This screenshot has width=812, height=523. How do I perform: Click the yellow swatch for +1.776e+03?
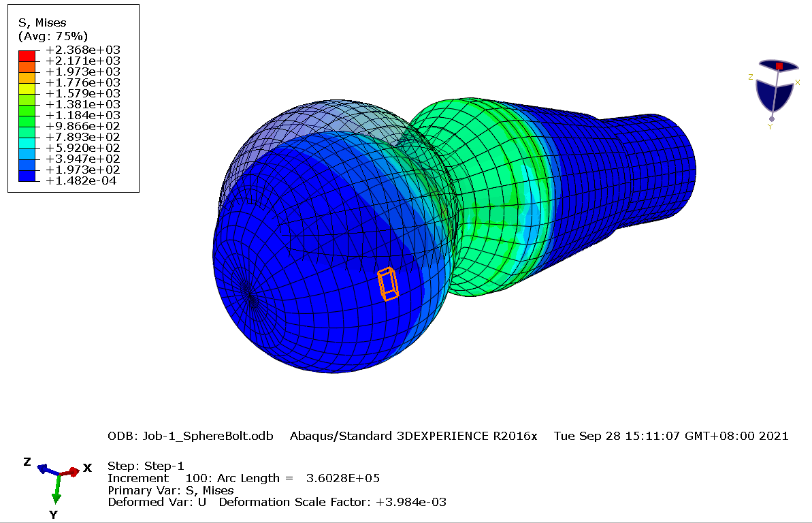click(27, 89)
